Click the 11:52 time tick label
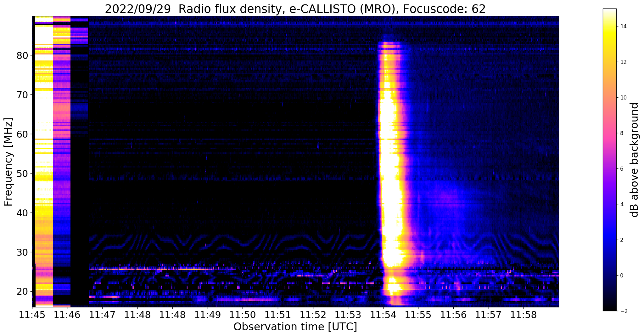Image resolution: width=644 pixels, height=336 pixels. pyautogui.click(x=313, y=315)
